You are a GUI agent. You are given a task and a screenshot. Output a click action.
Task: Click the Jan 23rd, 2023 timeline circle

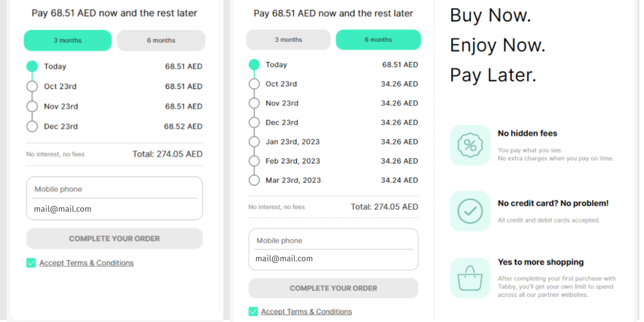click(x=254, y=142)
